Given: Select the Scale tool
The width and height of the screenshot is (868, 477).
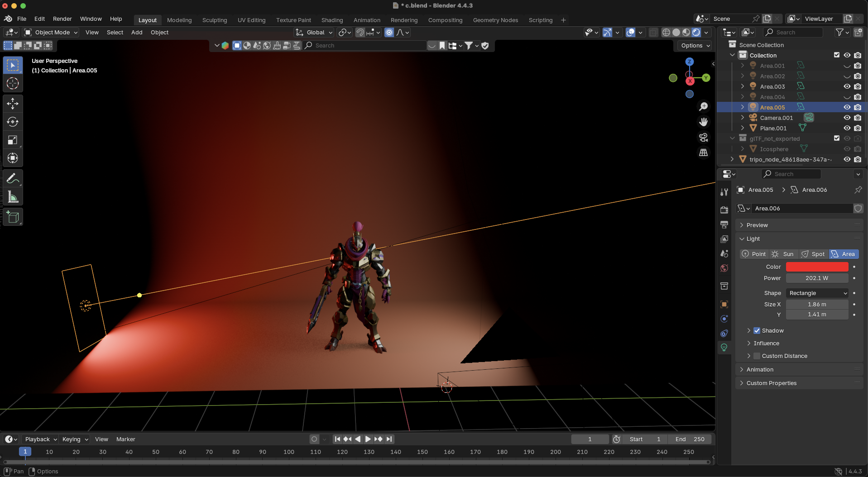Looking at the screenshot, I should [13, 140].
